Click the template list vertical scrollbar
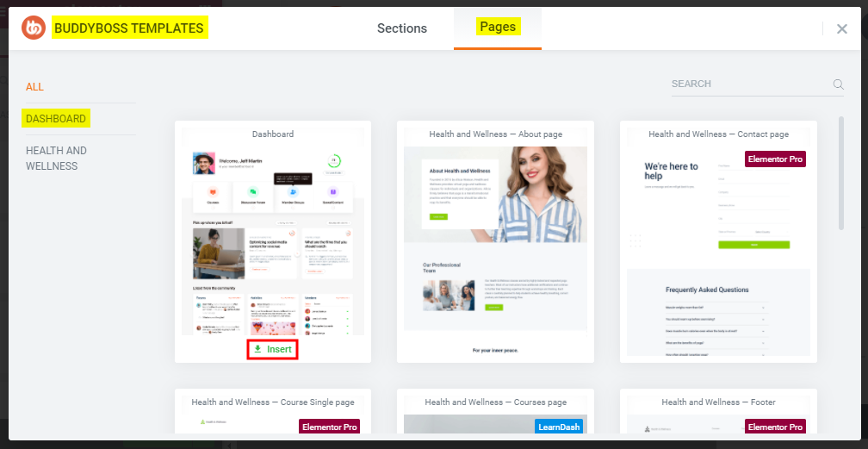Viewport: 868px width, 449px height. [841, 172]
